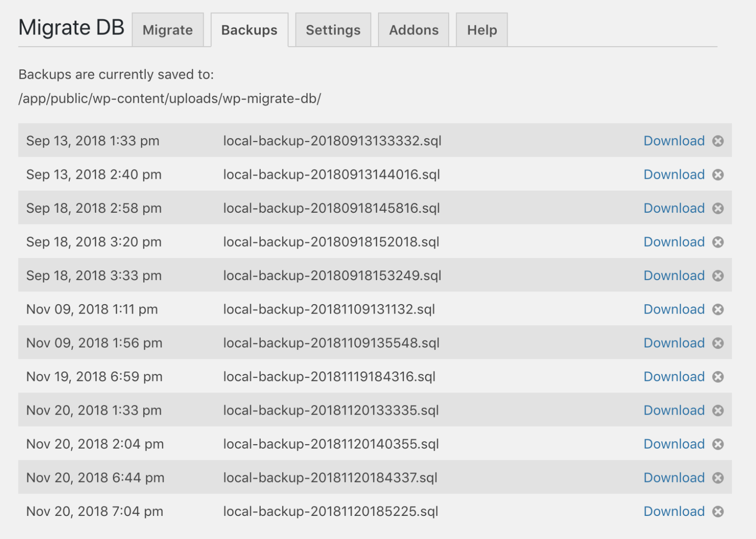The width and height of the screenshot is (756, 539).
Task: Delete backup local-backup-20181120140355.sql with its X icon
Action: point(718,444)
